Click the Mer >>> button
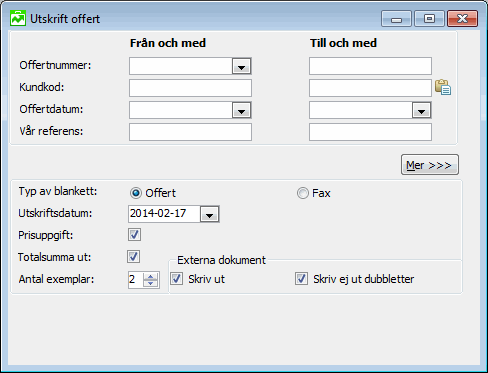The width and height of the screenshot is (488, 373). (430, 165)
